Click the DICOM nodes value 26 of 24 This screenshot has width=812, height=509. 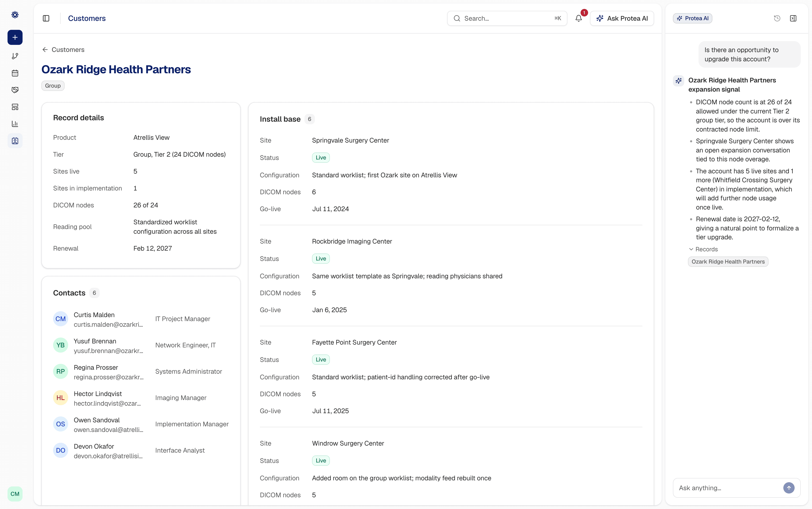[x=145, y=205]
